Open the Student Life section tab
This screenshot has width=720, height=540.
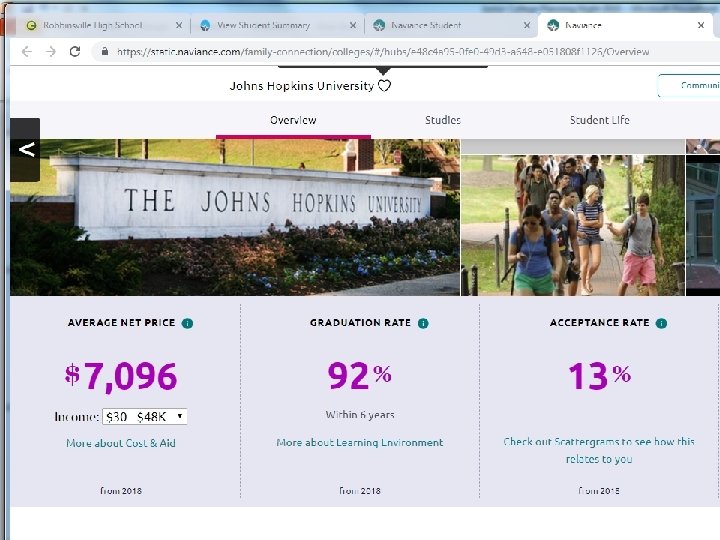click(600, 120)
